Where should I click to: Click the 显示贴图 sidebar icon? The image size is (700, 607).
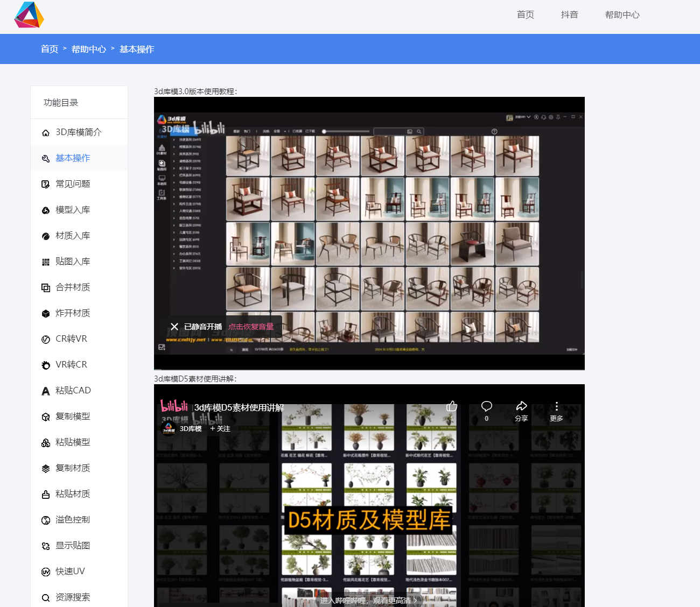click(x=46, y=546)
